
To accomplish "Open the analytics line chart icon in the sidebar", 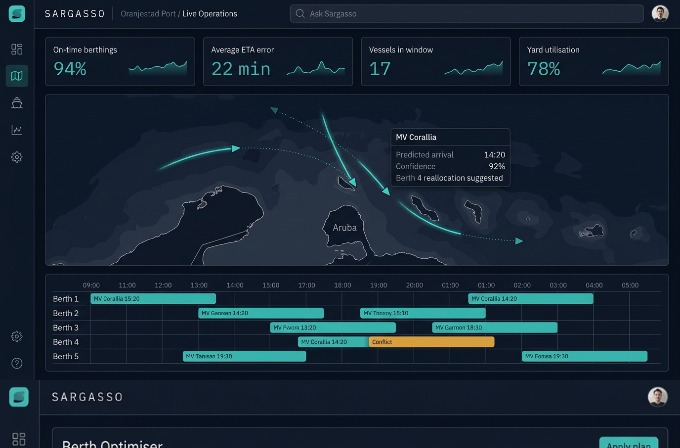I will tap(16, 130).
